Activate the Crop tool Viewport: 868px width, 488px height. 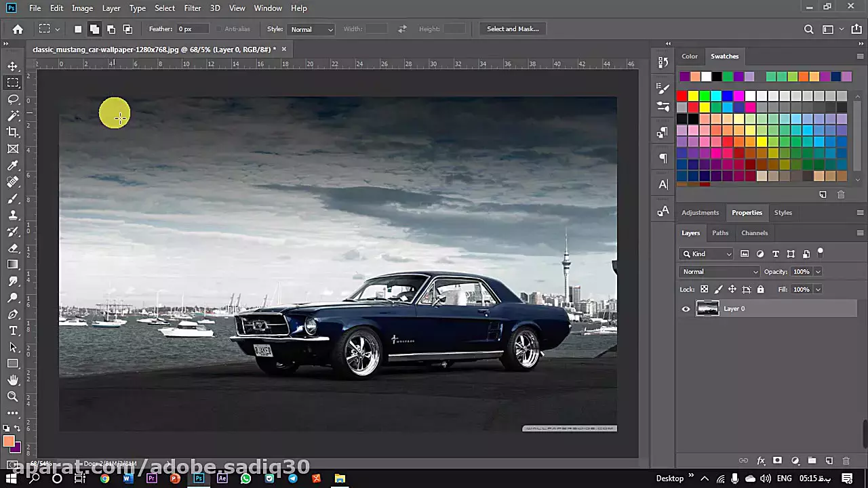(13, 132)
